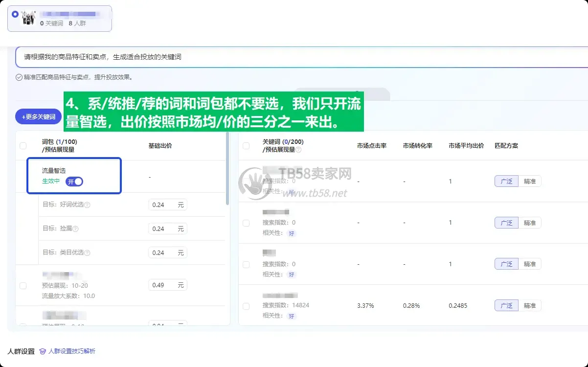The image size is (588, 367).
Task: Select 广泛 for the first keyword row
Action: [x=506, y=182]
